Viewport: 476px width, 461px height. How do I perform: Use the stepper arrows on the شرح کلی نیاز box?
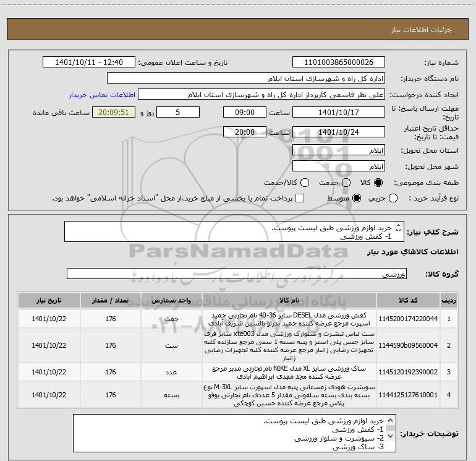click(x=399, y=227)
